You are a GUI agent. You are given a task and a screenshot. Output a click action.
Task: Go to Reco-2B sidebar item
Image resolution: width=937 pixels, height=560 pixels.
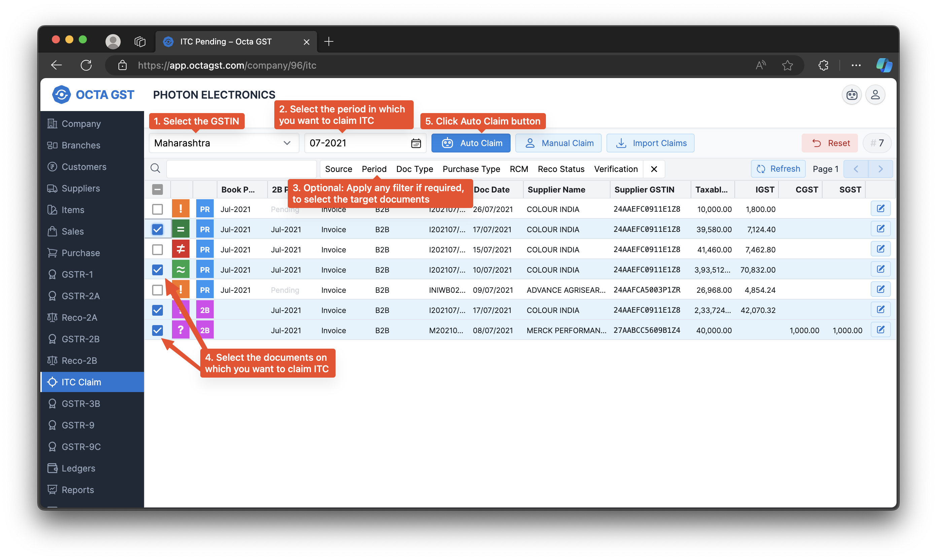(x=79, y=360)
